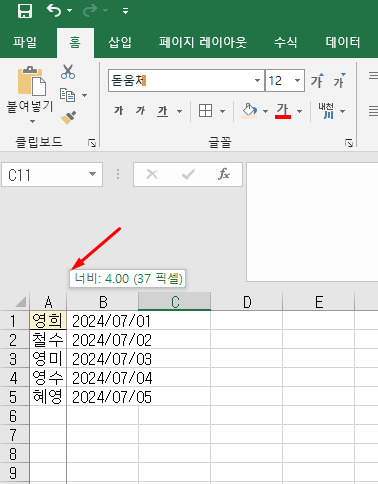Expand the 붙여넣기 options arrow
The height and width of the screenshot is (484, 378).
click(32, 121)
